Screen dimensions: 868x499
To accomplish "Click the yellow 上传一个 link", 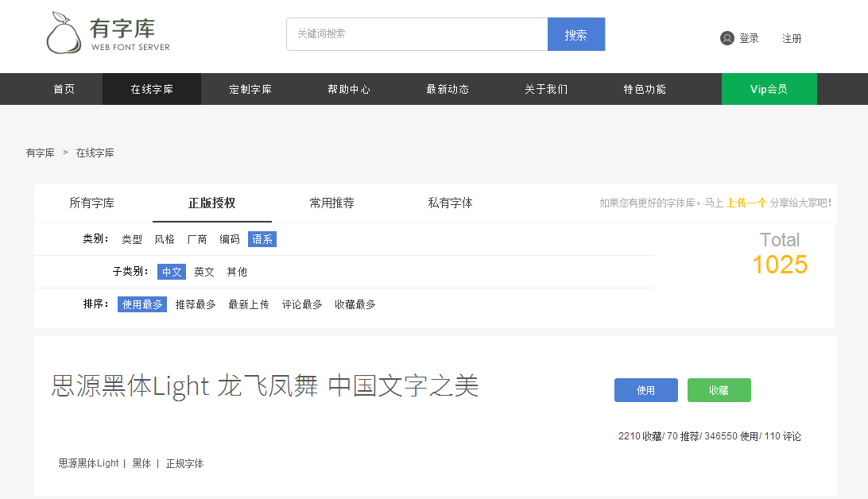I will [746, 203].
